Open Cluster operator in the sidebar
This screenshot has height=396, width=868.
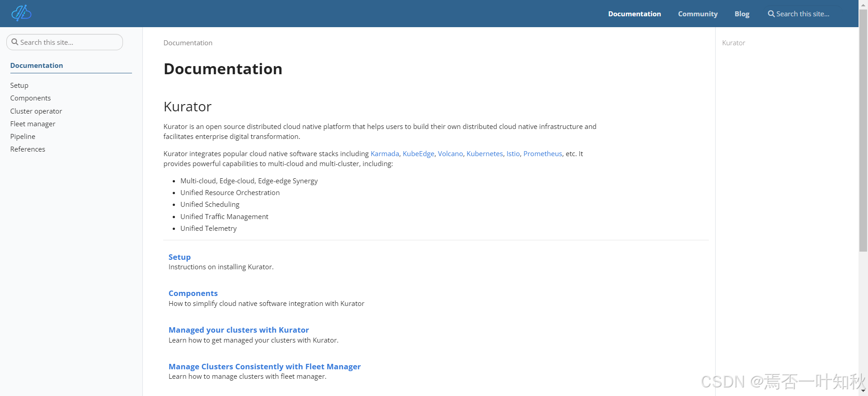(36, 111)
